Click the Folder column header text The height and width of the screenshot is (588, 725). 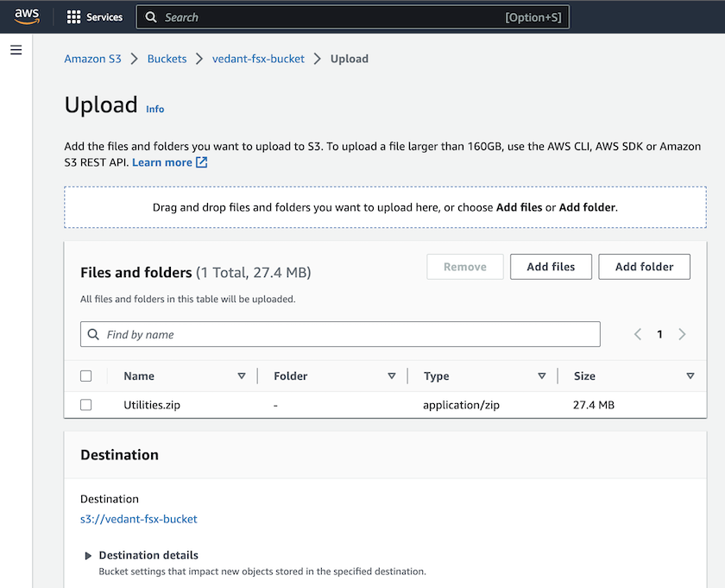tap(290, 376)
